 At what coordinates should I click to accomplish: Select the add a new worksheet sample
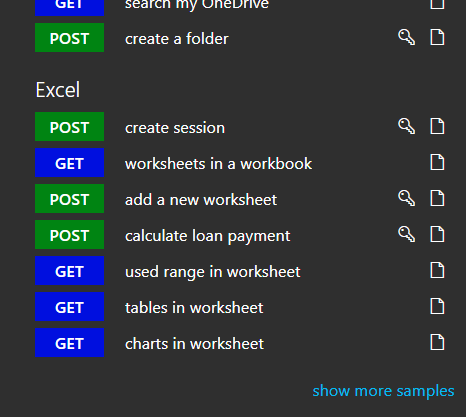pos(201,200)
